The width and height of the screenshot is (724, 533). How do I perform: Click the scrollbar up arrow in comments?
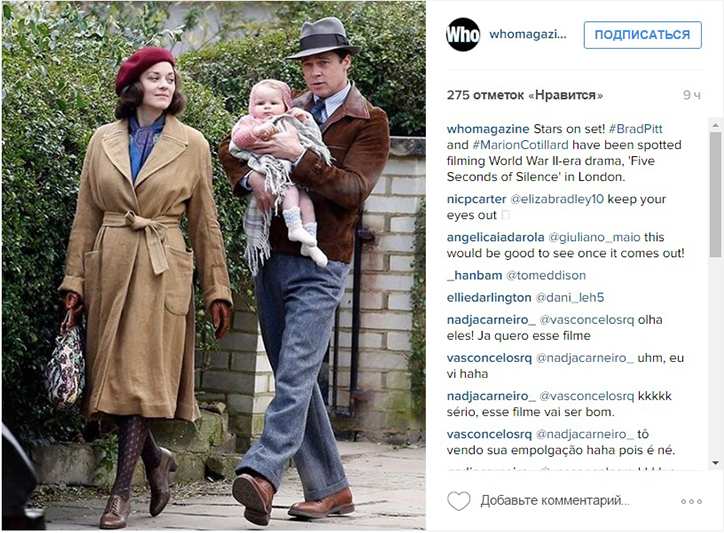coord(715,125)
